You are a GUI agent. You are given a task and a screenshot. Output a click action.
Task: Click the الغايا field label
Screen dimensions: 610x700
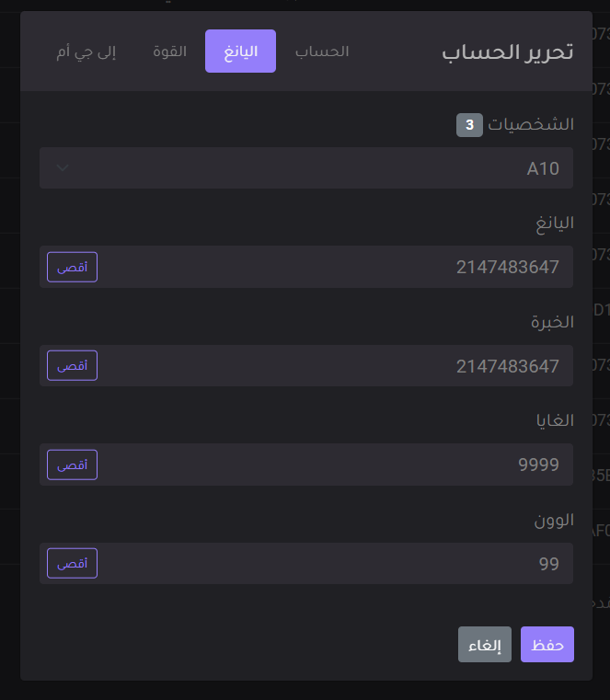pyautogui.click(x=555, y=420)
